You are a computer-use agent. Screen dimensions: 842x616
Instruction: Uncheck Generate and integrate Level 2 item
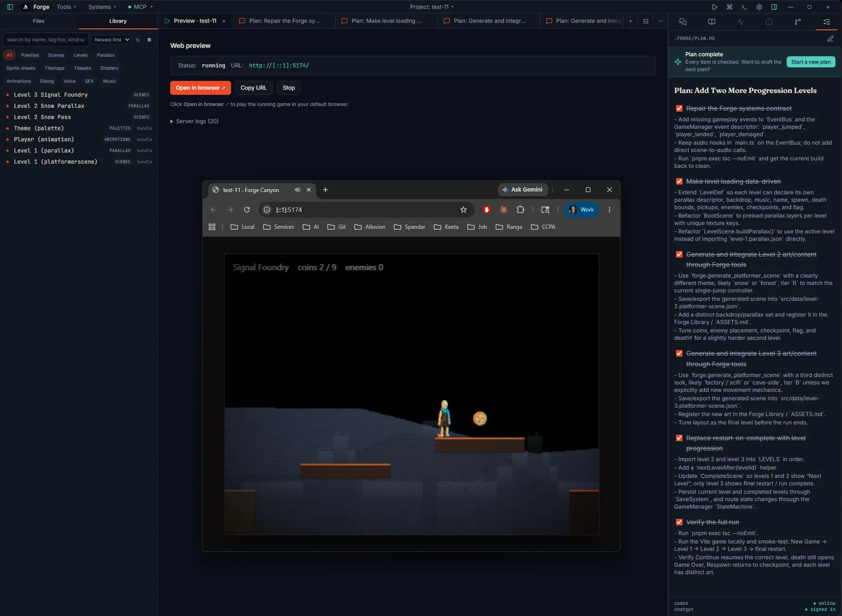pyautogui.click(x=679, y=254)
